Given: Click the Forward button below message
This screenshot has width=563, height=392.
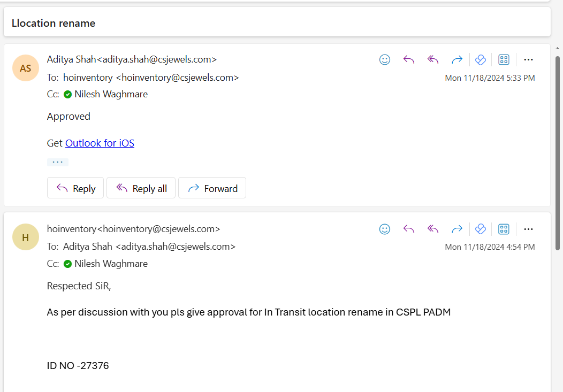Looking at the screenshot, I should (212, 188).
